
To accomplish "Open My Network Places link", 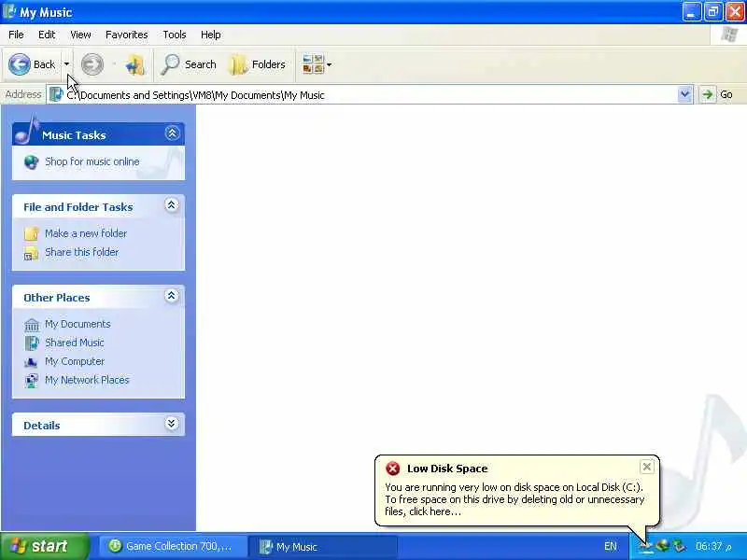I will [x=87, y=380].
